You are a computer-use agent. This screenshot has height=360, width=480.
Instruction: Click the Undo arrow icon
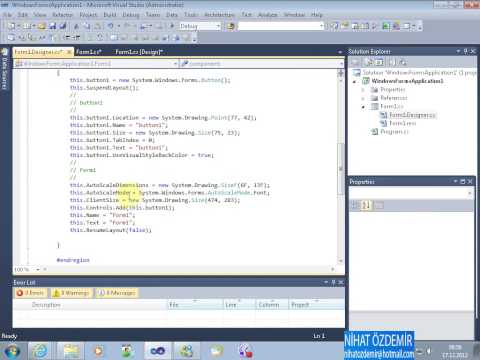pos(110,26)
